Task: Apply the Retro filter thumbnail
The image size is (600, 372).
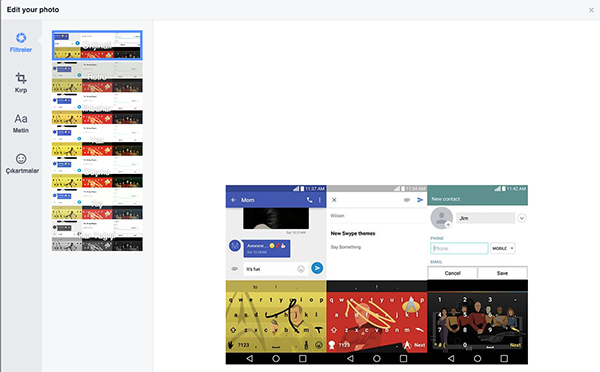Action: pyautogui.click(x=97, y=77)
